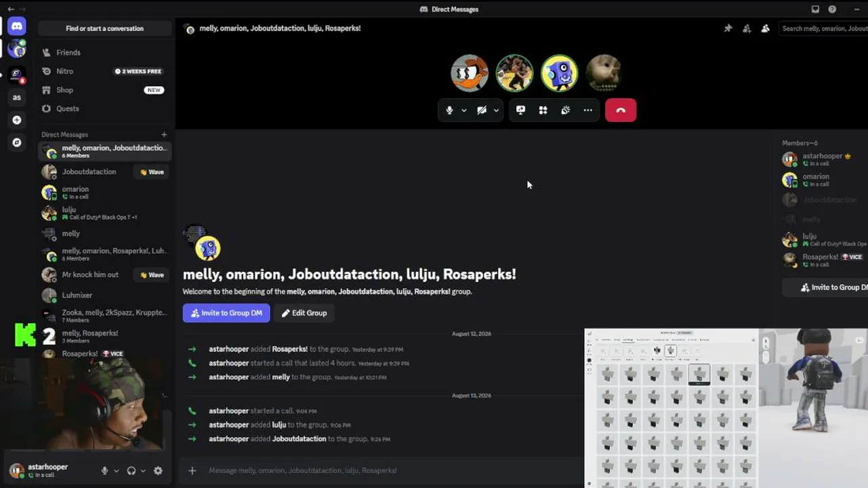
Task: Open the Activities launcher in the call
Action: pyautogui.click(x=543, y=110)
